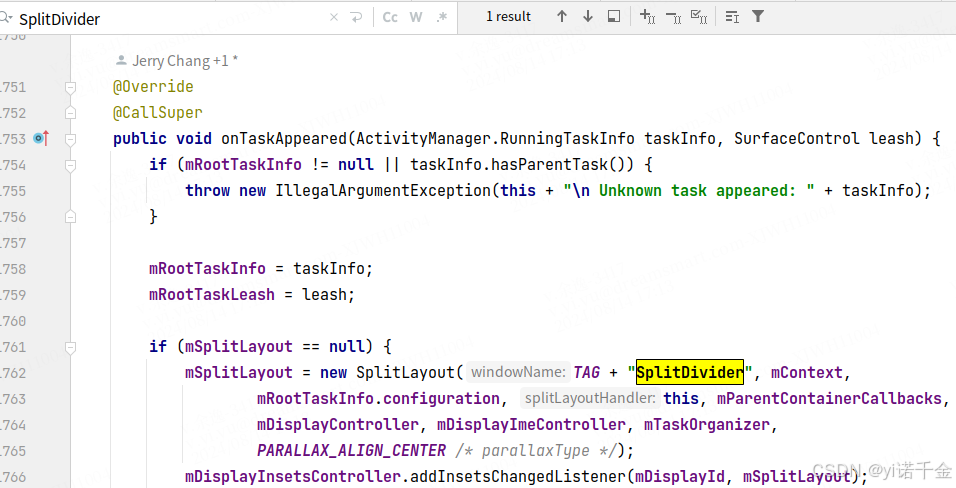This screenshot has width=956, height=488.
Task: Select all occurrences icon
Action: (x=699, y=16)
